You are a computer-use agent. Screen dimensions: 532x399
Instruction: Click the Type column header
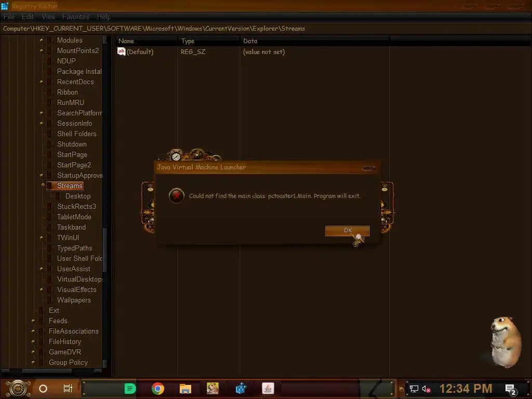(x=208, y=41)
